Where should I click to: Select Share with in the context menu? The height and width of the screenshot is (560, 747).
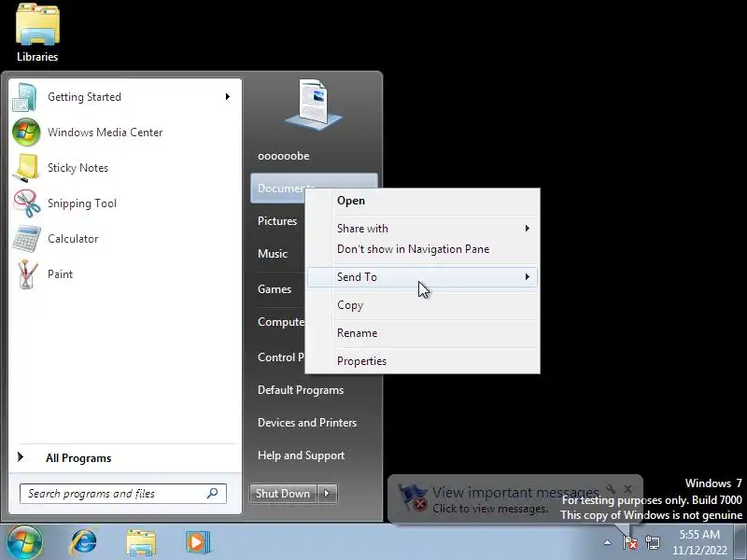[x=423, y=228]
